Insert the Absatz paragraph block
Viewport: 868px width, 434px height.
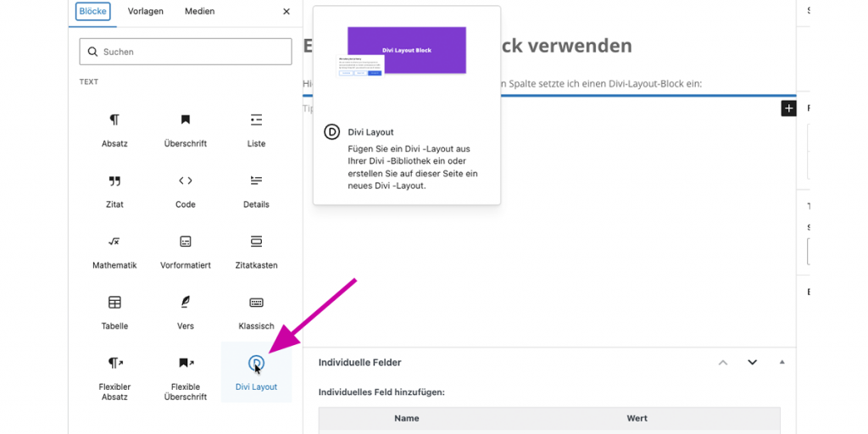click(x=114, y=129)
